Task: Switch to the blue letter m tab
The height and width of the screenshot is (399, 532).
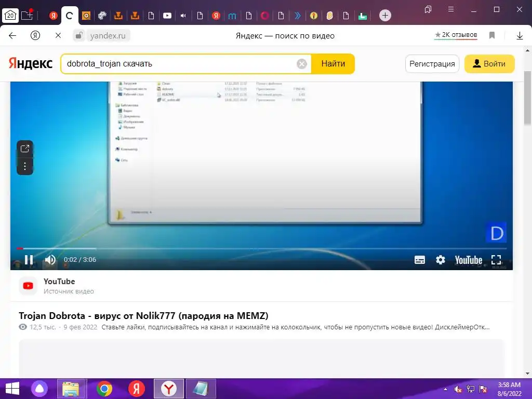Action: pos(232,16)
